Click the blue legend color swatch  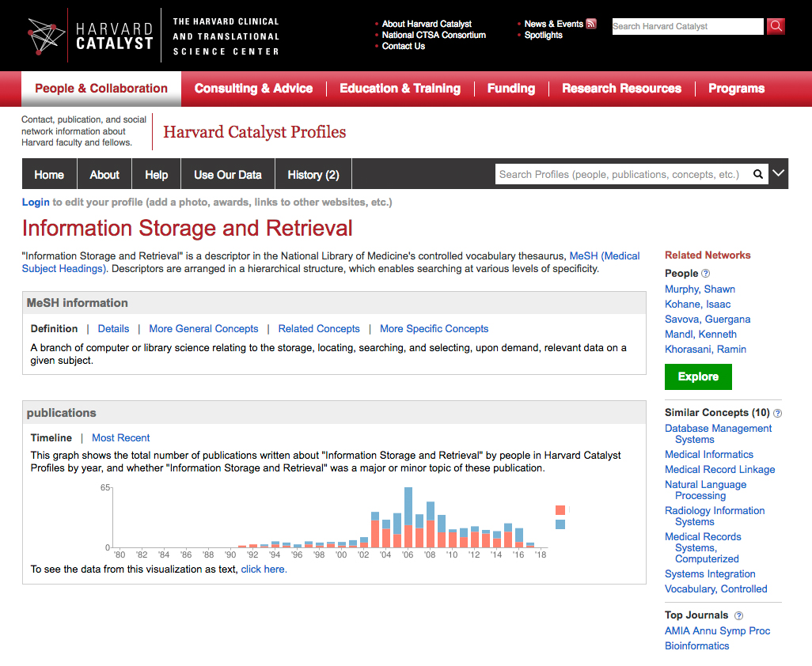tap(560, 524)
